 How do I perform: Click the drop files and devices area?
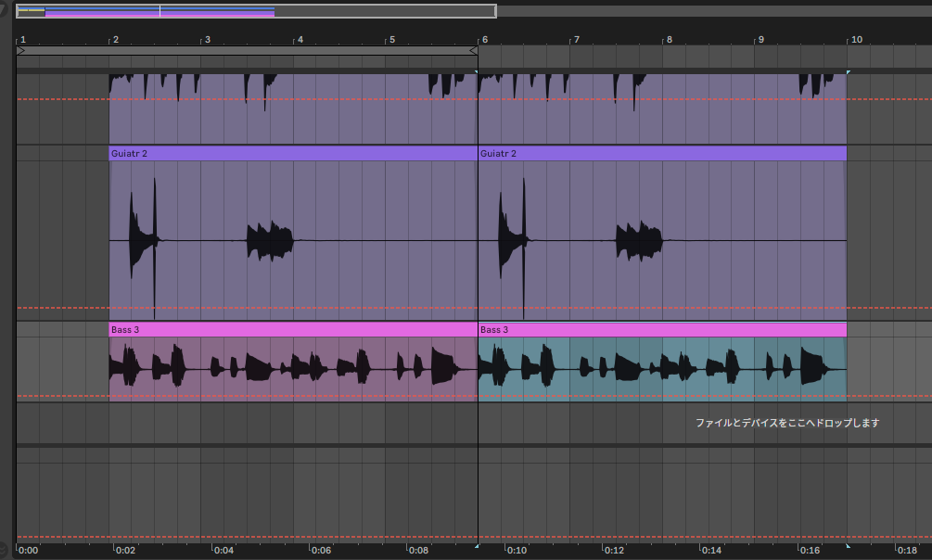click(x=786, y=423)
